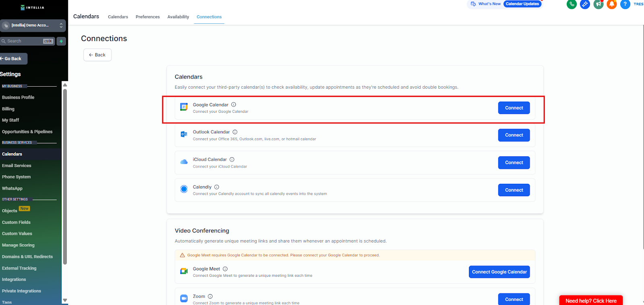The image size is (644, 305).
Task: Open the orange notifications bell
Action: tap(612, 4)
